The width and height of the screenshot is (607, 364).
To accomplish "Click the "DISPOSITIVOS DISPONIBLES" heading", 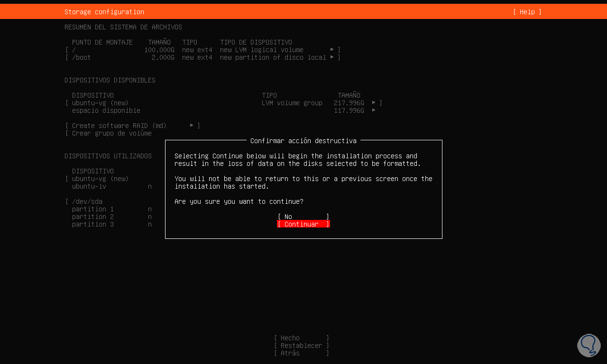I will [x=110, y=80].
